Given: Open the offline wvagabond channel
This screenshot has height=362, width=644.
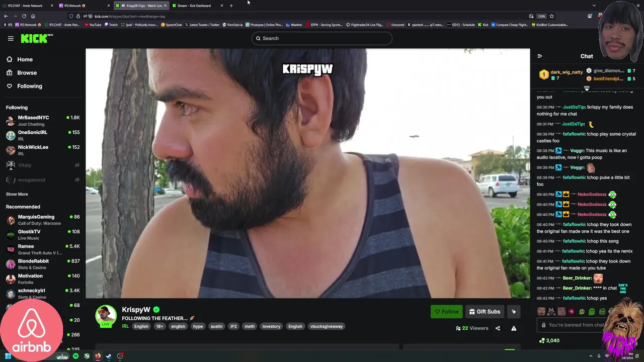Looking at the screenshot, I should [x=43, y=179].
